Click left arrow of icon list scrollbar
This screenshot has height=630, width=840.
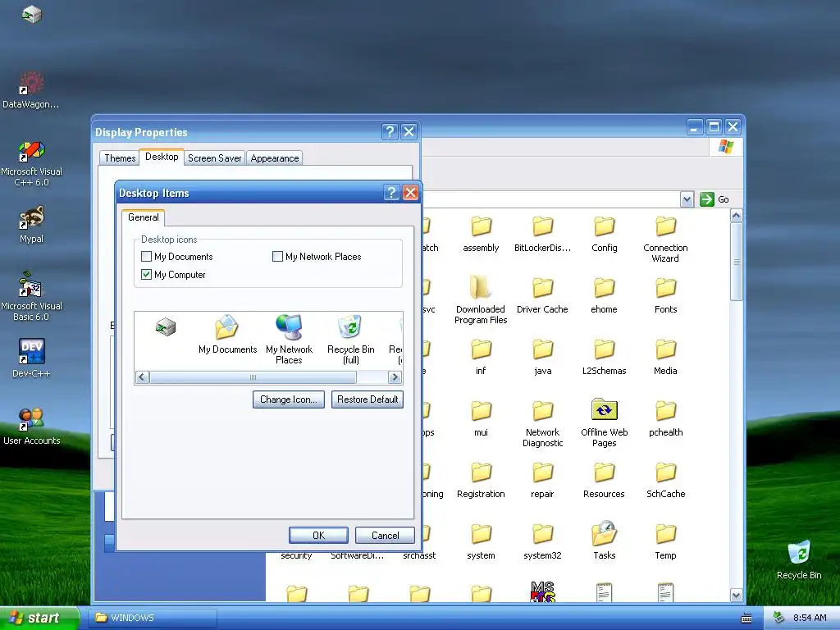click(142, 377)
